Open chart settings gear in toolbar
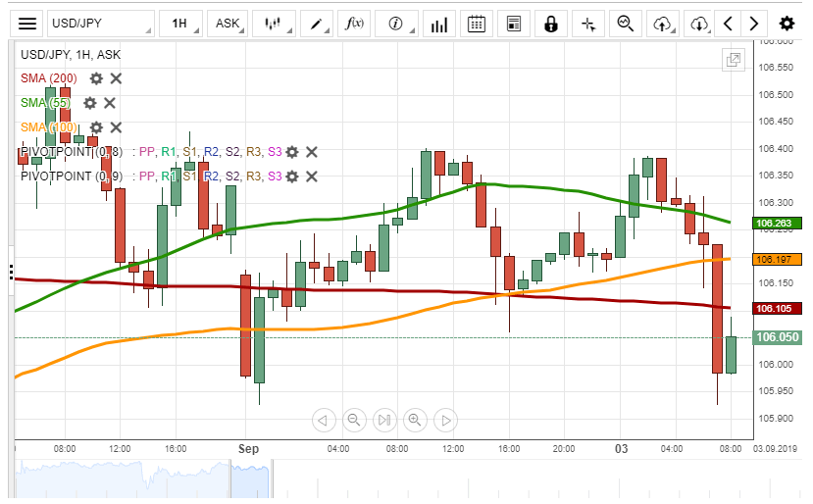 (x=787, y=24)
